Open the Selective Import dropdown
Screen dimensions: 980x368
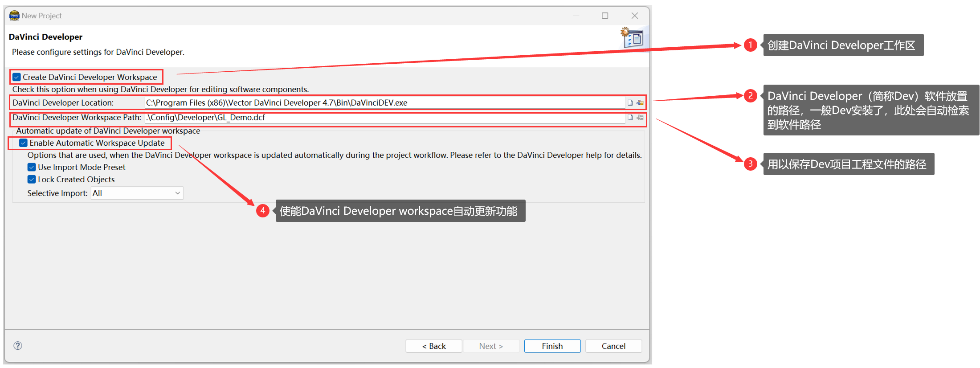coord(137,193)
